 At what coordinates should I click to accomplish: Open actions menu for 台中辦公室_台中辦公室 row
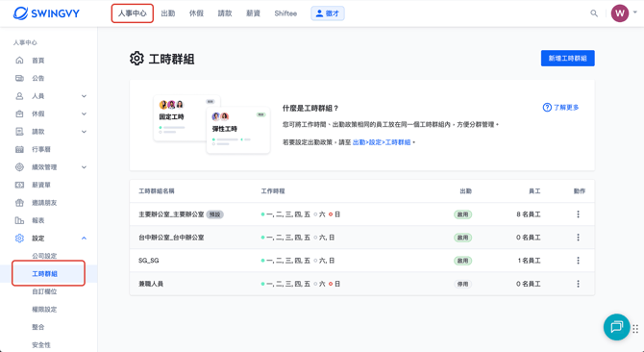click(x=578, y=238)
